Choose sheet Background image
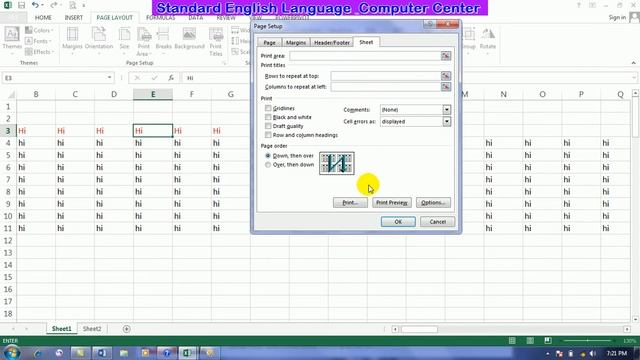This screenshot has width=640, height=360. click(189, 39)
